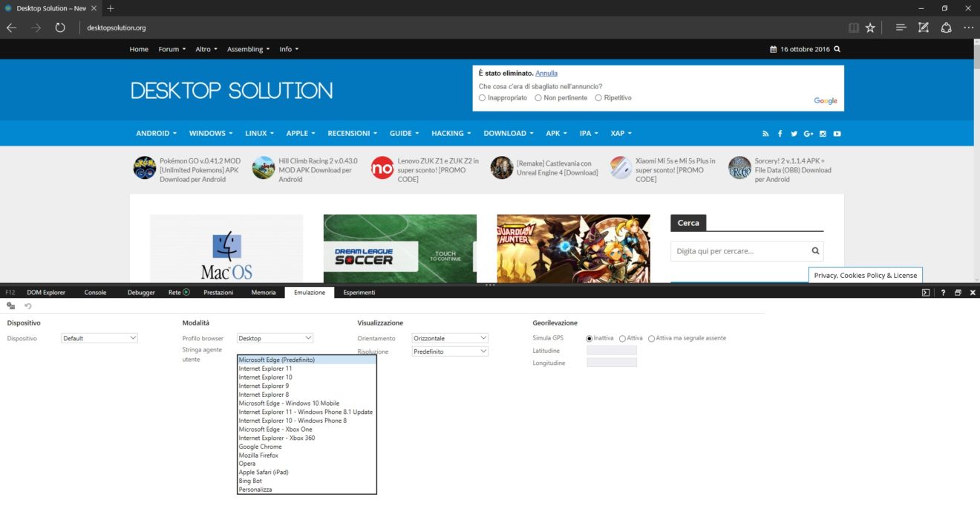Screen dimensions: 980x509
Task: Click the Twitter icon in the navigation bar
Action: (x=794, y=134)
